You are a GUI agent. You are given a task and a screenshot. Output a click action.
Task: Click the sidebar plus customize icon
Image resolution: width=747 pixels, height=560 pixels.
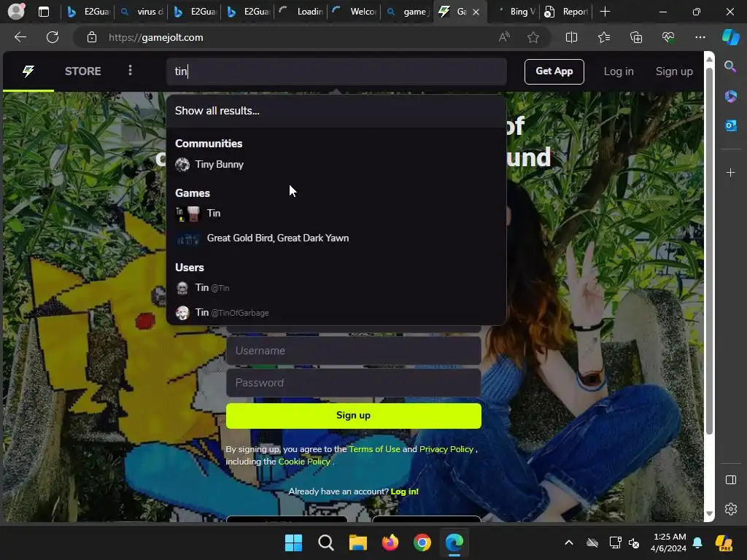pyautogui.click(x=730, y=172)
